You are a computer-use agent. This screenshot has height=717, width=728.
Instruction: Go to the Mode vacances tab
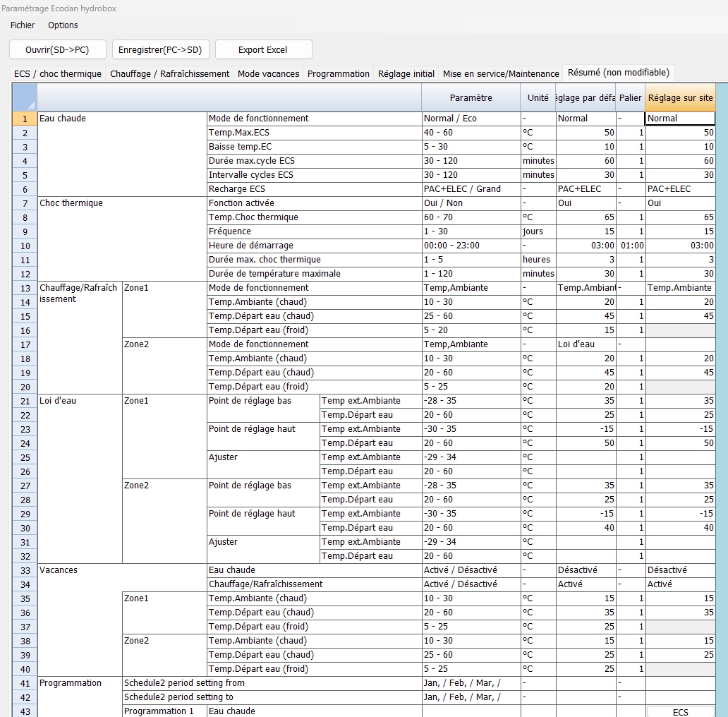click(268, 74)
